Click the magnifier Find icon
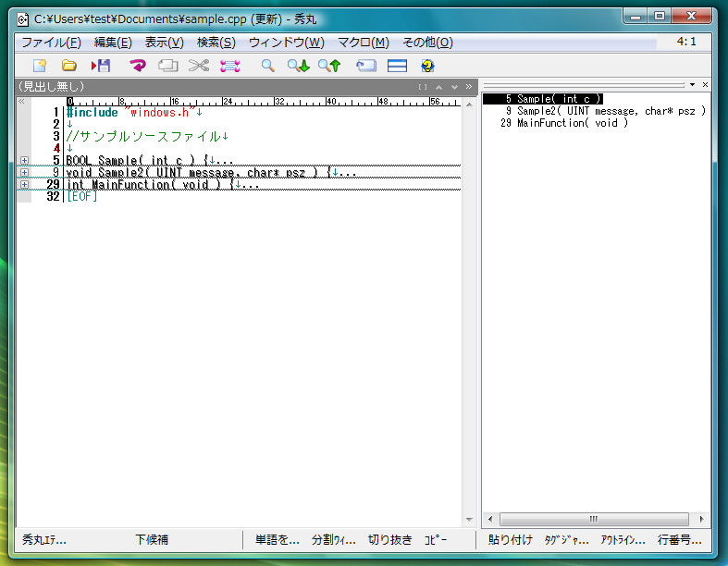This screenshot has width=728, height=566. coord(267,66)
